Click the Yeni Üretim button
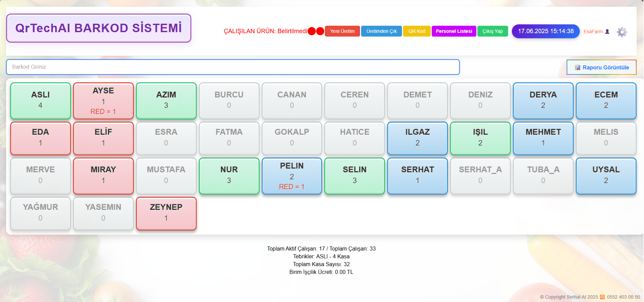644x302 pixels. pyautogui.click(x=342, y=31)
